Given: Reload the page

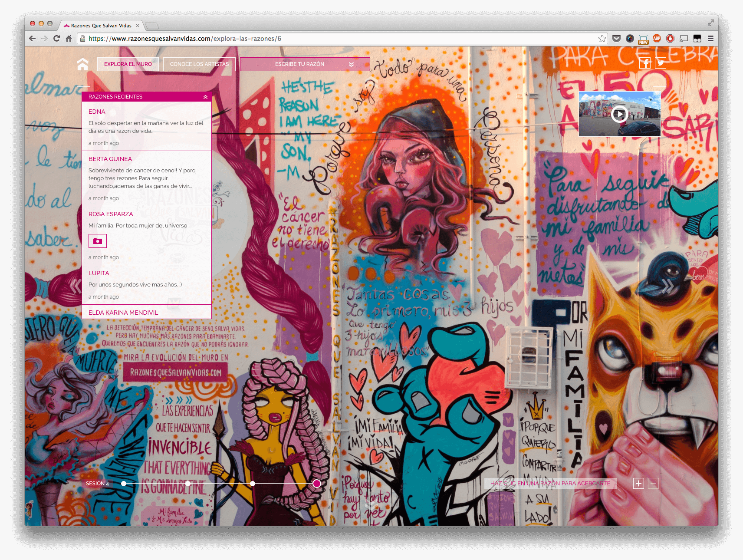Looking at the screenshot, I should (x=56, y=38).
